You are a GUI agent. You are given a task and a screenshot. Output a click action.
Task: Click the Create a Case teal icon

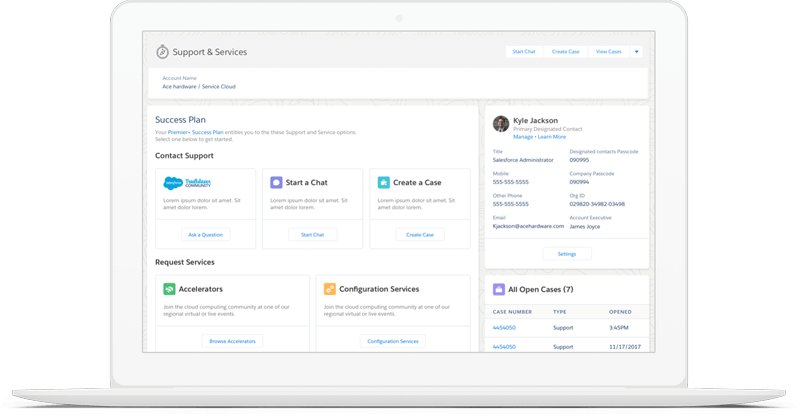pyautogui.click(x=384, y=182)
